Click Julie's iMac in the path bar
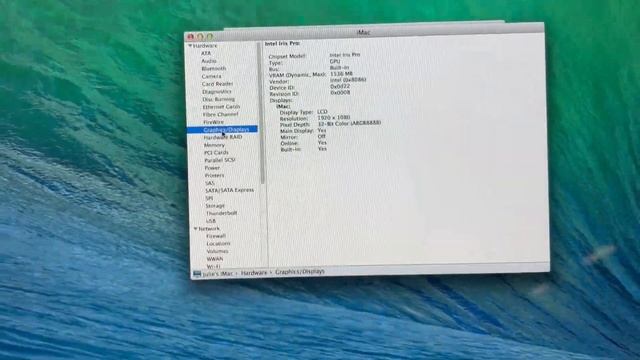Viewport: 640px width, 360px height. (x=218, y=273)
